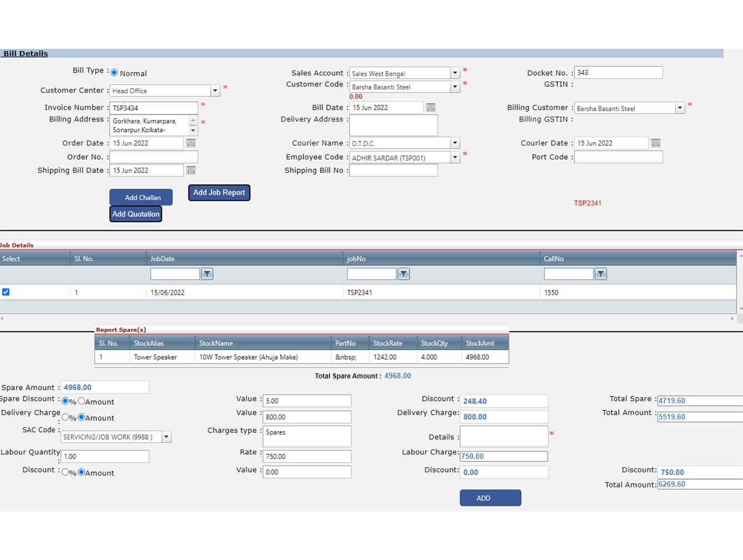Expand the Courier Name dropdown
Image resolution: width=743 pixels, height=560 pixels.
454,143
